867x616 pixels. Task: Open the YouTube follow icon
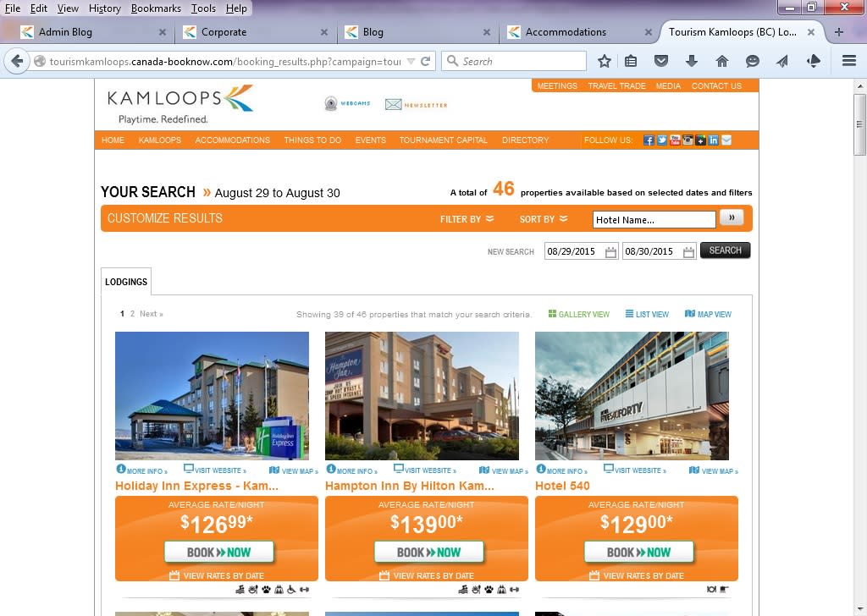[675, 140]
